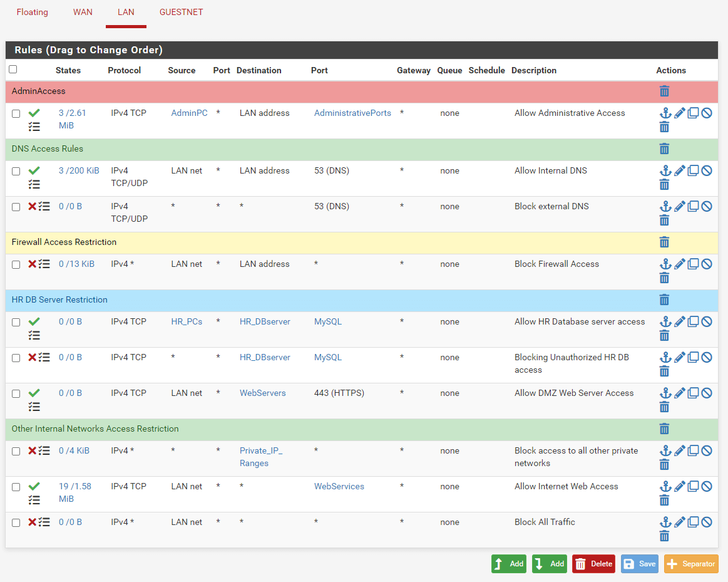View states 0 /13 KiB for firewall block

click(x=76, y=264)
